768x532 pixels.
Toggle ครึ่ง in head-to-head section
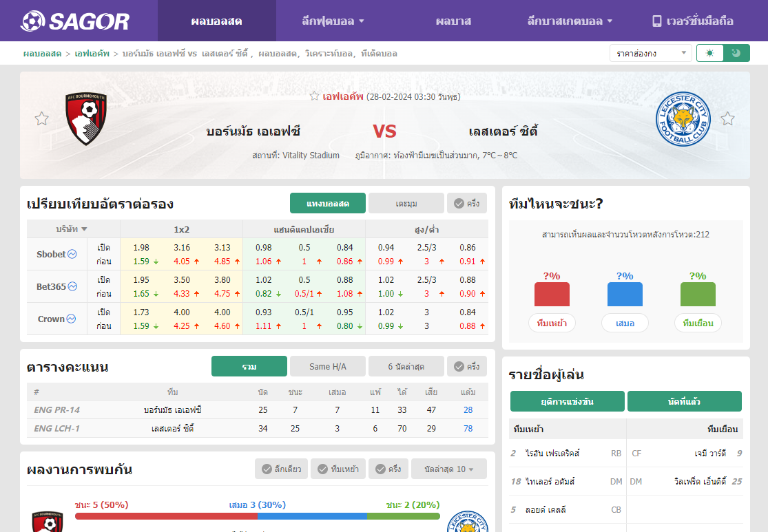click(388, 469)
